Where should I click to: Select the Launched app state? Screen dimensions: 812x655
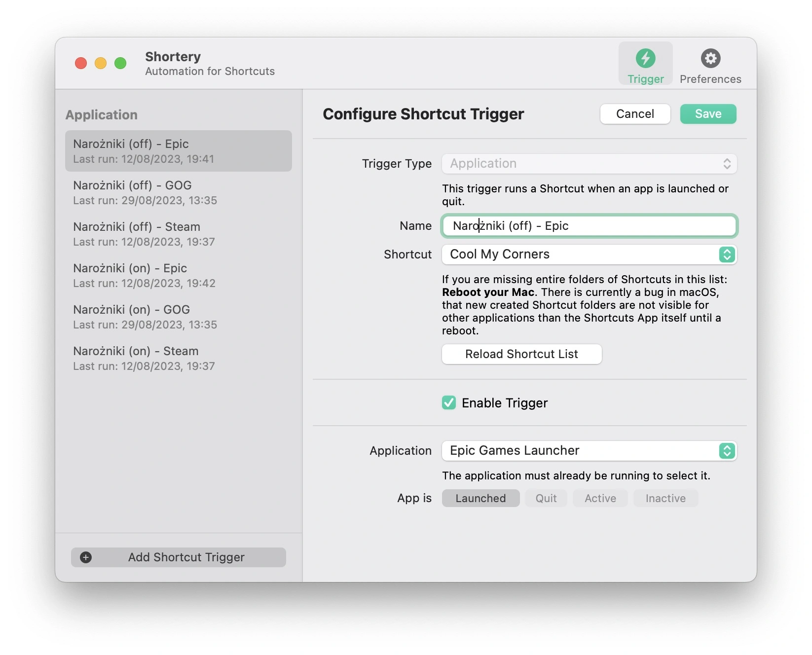pos(480,498)
